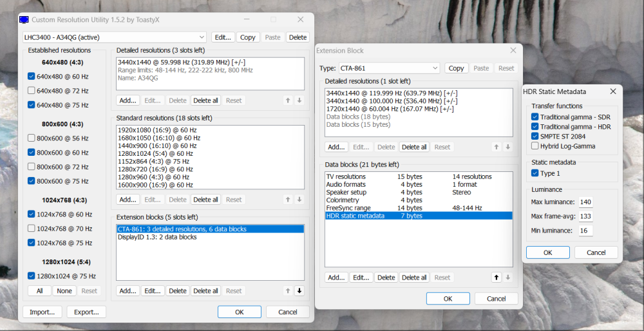The image size is (644, 331).
Task: Click Cancel in main CRU window
Action: tap(287, 312)
